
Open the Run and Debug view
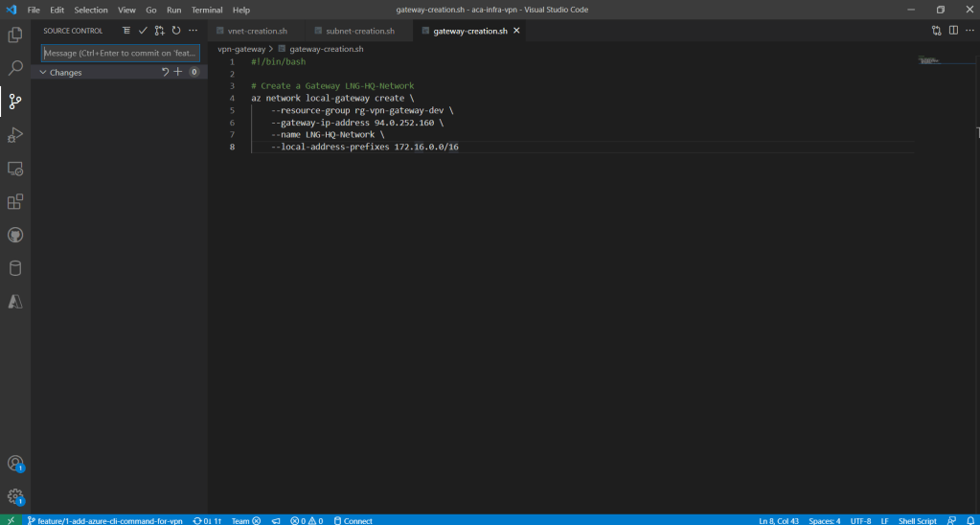(15, 134)
